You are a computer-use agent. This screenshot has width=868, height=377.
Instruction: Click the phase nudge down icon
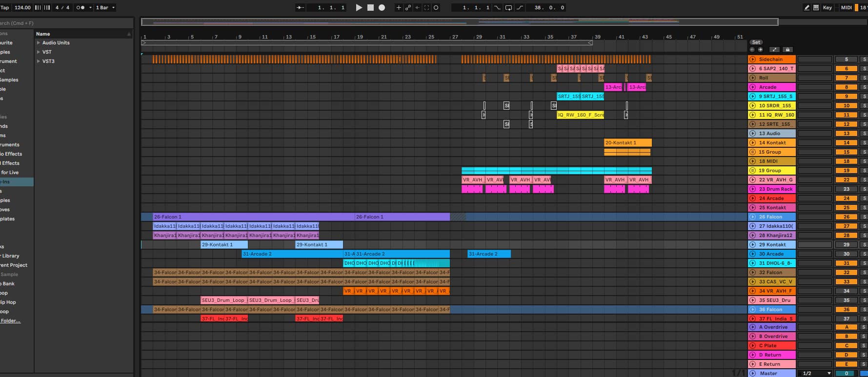pos(38,7)
